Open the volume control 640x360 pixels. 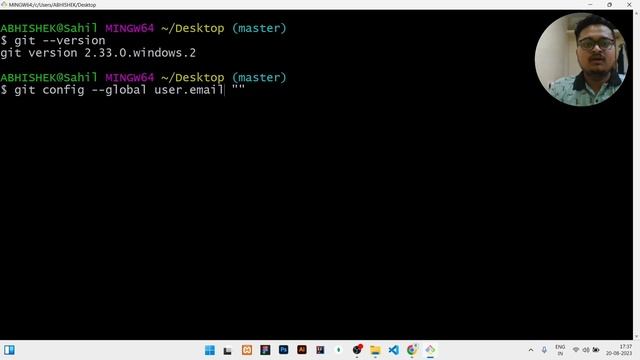[x=586, y=350]
